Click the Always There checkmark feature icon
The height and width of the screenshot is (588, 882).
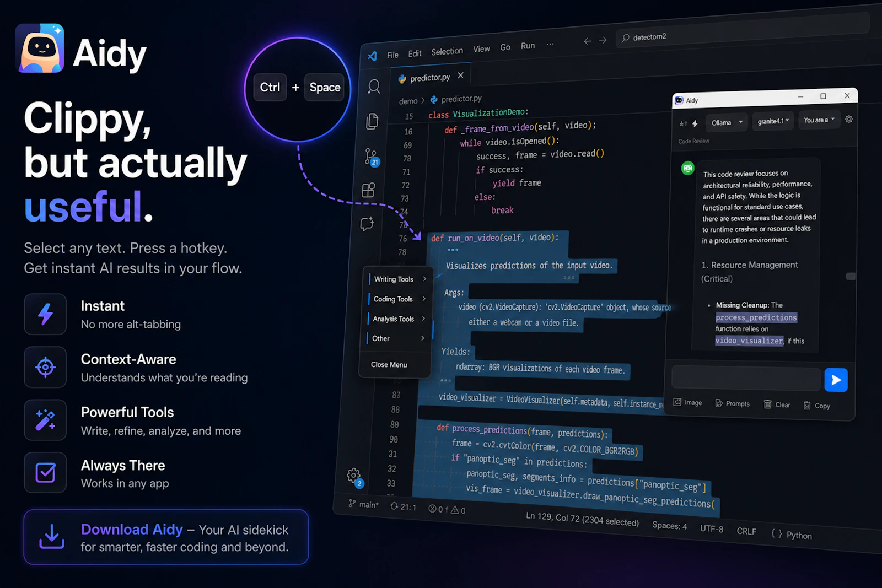tap(45, 473)
